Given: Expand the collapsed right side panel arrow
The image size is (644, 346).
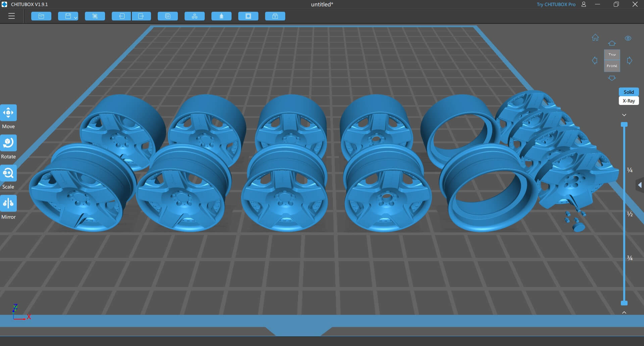Looking at the screenshot, I should [640, 185].
